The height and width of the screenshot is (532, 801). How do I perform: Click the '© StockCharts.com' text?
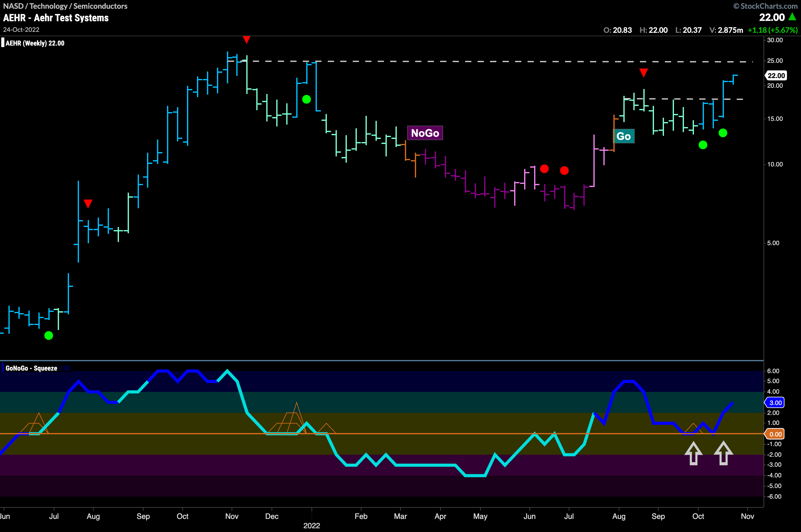(765, 6)
